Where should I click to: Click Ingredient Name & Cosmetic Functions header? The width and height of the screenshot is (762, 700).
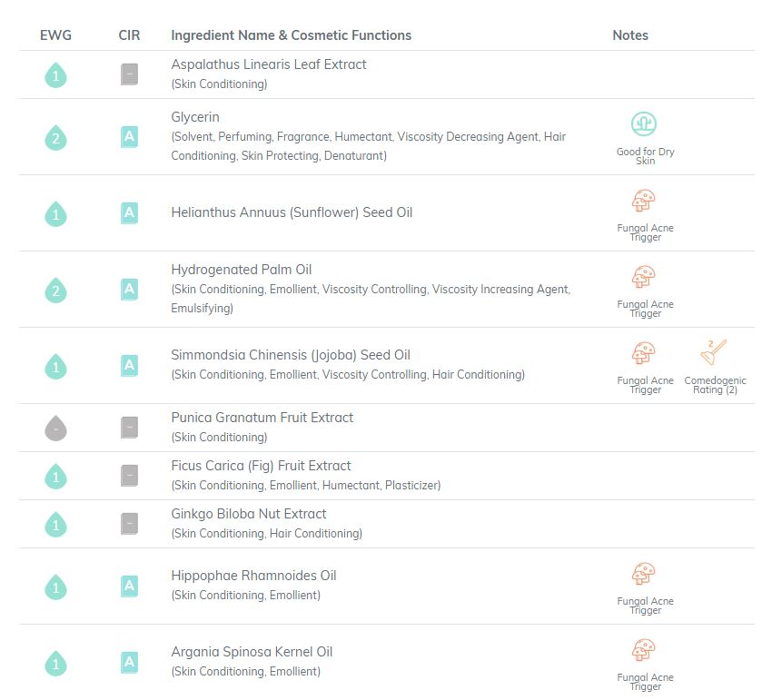tap(292, 35)
